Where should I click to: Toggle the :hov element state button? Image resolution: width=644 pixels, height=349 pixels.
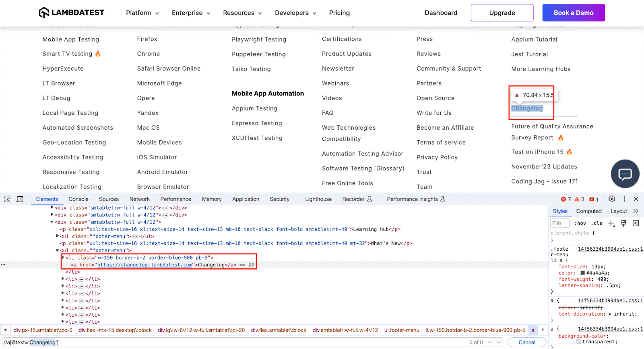click(x=580, y=223)
